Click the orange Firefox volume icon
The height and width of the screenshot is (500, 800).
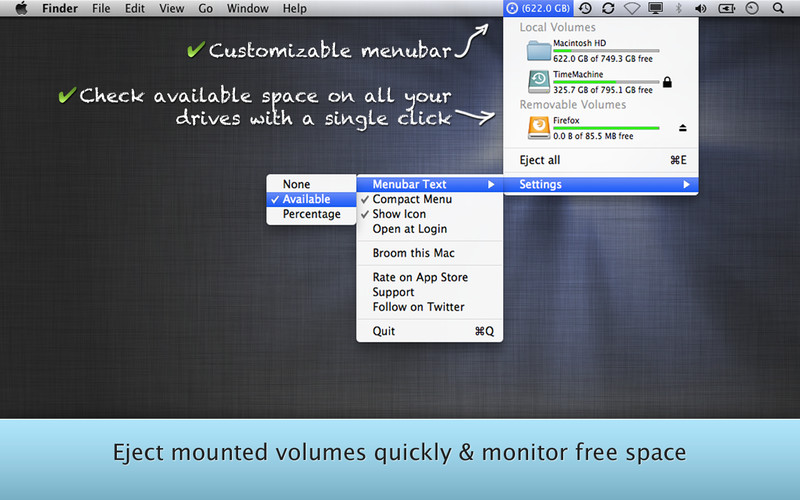(x=537, y=126)
